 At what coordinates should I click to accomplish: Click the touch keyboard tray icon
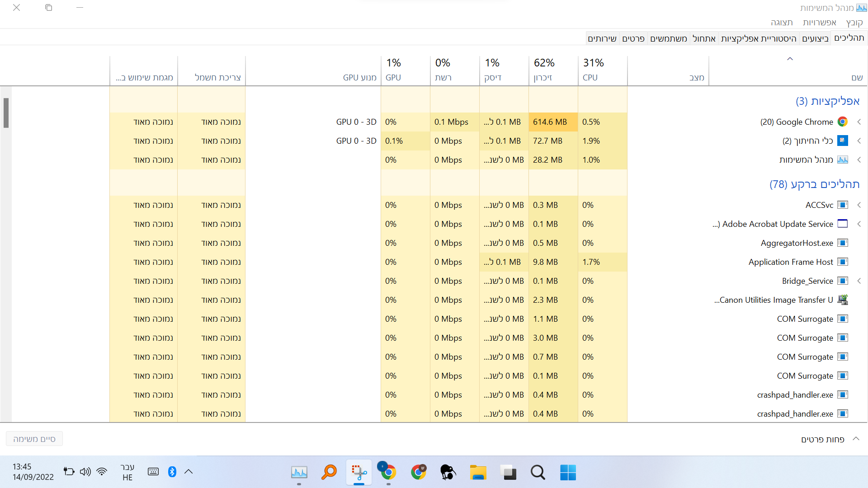(x=153, y=472)
